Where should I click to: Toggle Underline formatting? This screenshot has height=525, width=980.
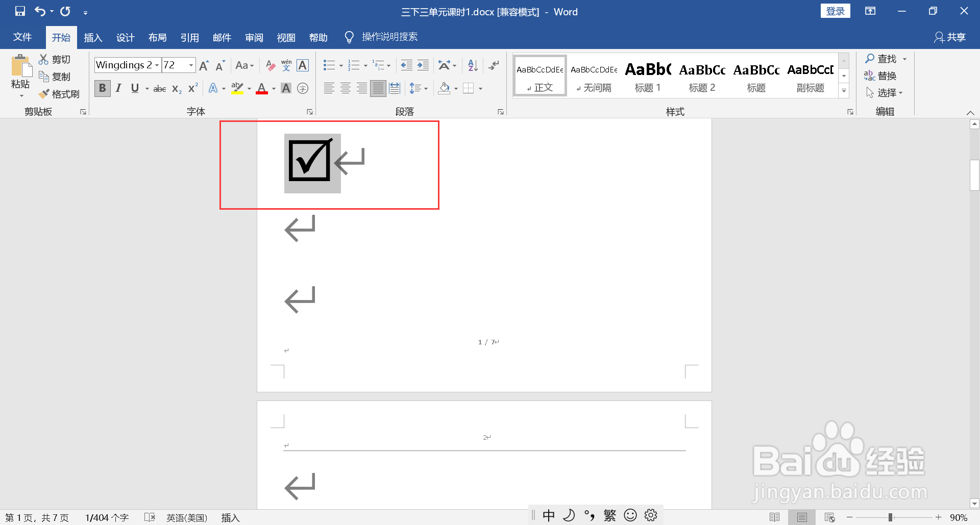coord(135,89)
